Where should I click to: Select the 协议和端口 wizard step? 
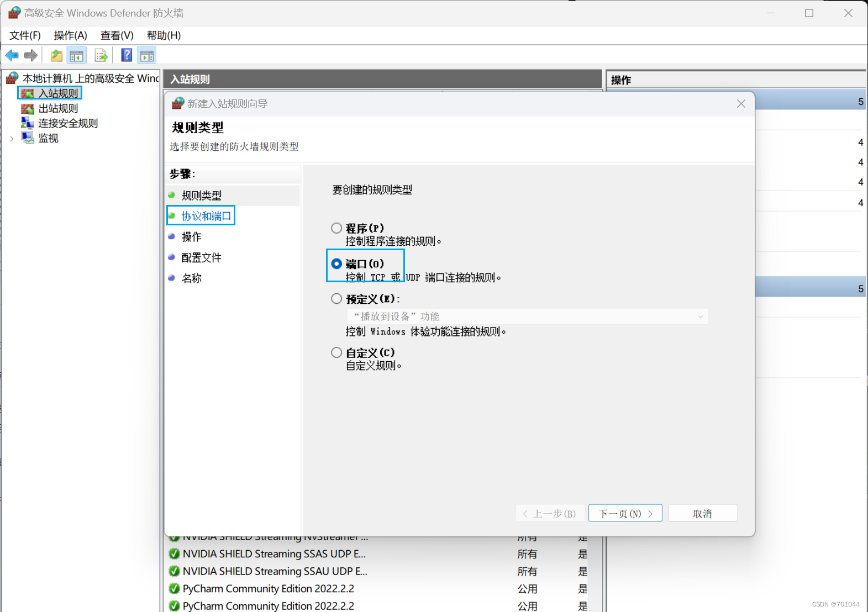[206, 215]
